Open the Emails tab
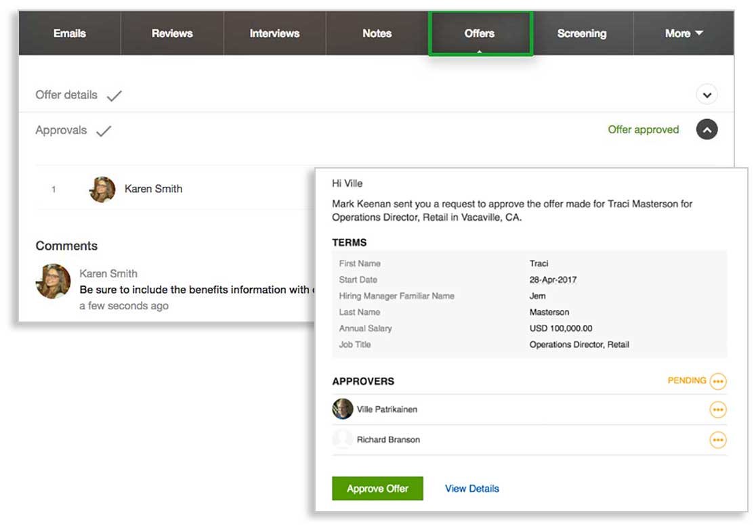This screenshot has height=532, width=756. click(70, 33)
